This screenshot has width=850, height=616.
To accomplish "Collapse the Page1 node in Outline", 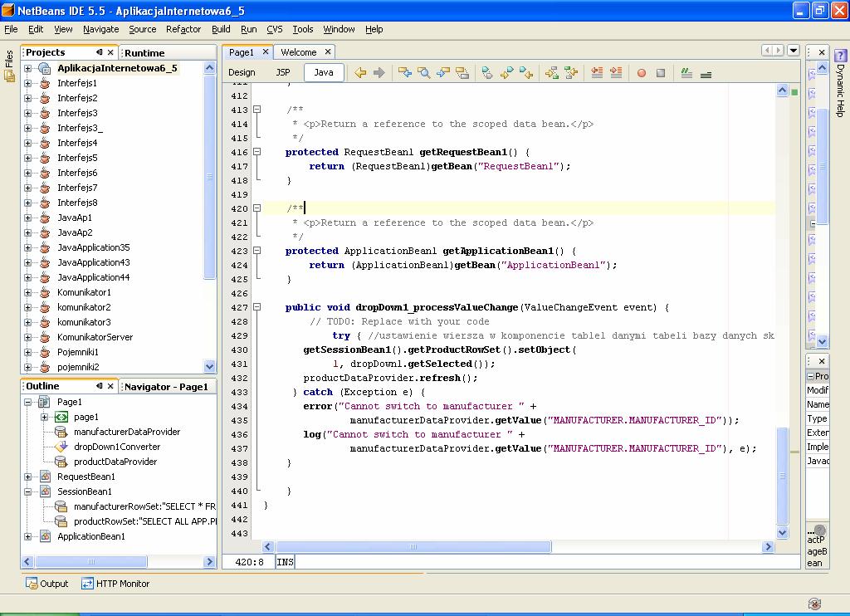I will click(27, 402).
